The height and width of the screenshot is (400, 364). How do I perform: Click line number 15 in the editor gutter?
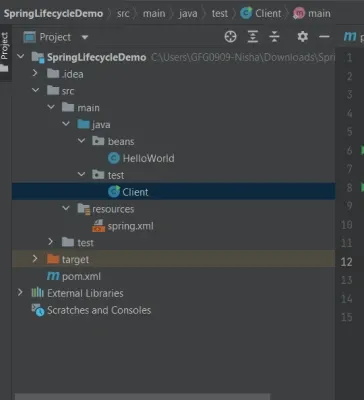tap(347, 317)
